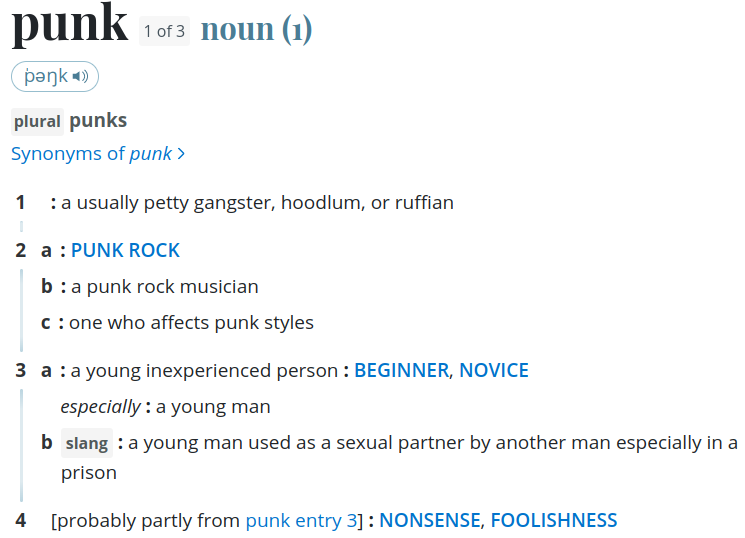Click the "plural" inflection label
This screenshot has height=538, width=745.
(x=37, y=122)
